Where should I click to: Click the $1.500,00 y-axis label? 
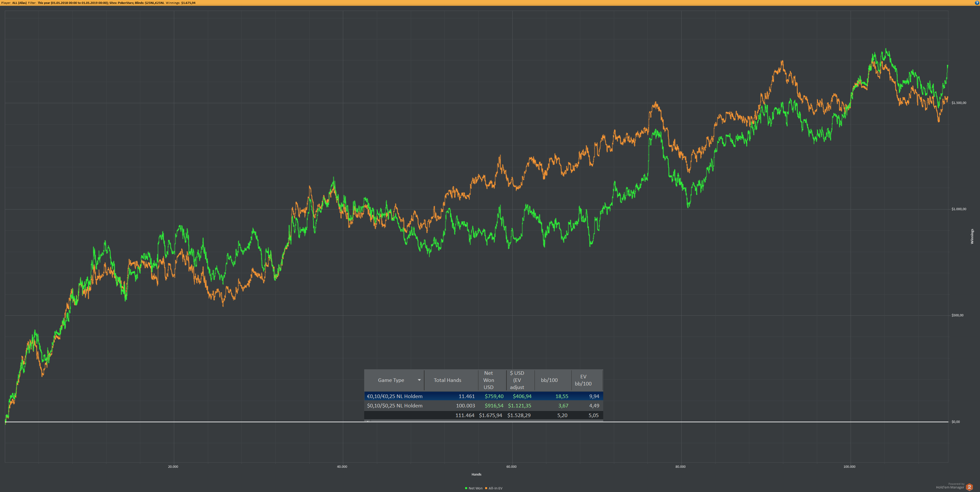[x=959, y=103]
